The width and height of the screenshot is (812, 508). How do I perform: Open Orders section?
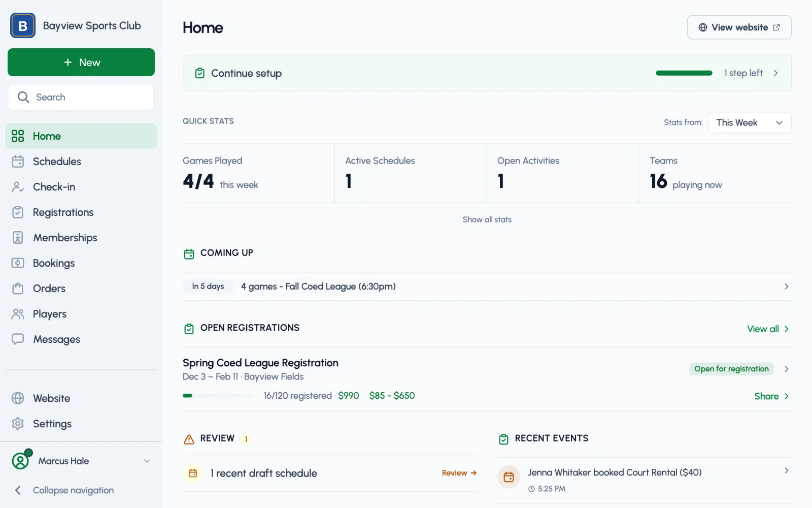(81, 289)
